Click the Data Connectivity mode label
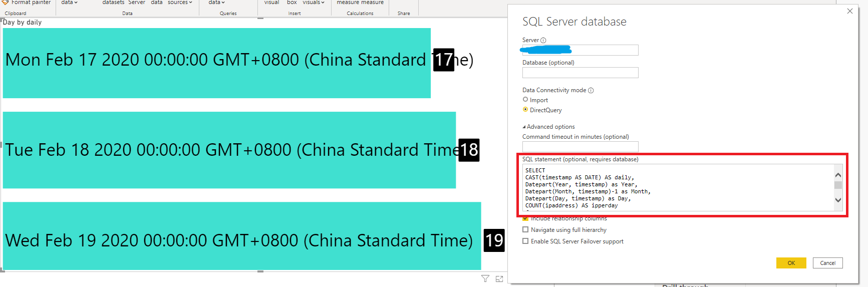This screenshot has height=287, width=868. click(554, 90)
